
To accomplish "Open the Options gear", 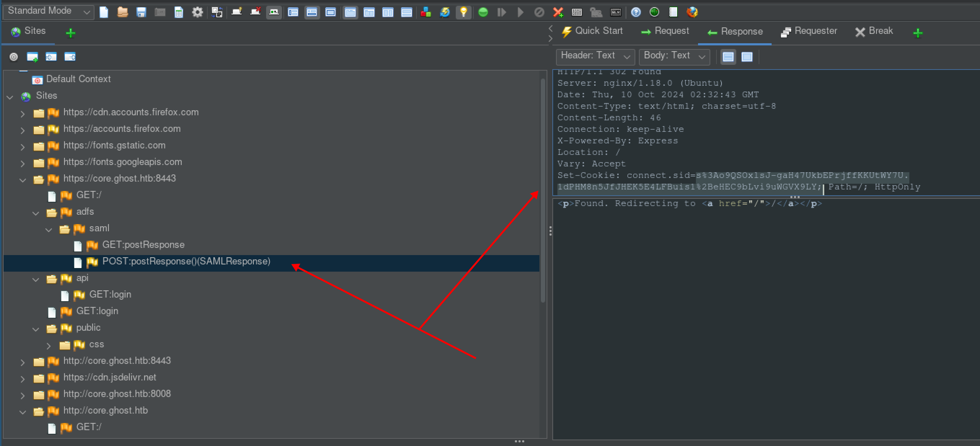I will (198, 13).
